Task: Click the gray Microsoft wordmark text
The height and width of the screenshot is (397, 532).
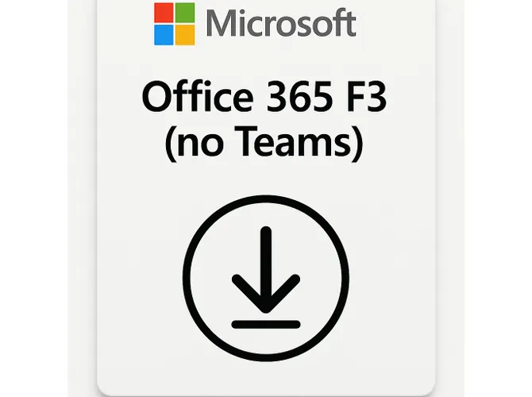Action: click(281, 23)
